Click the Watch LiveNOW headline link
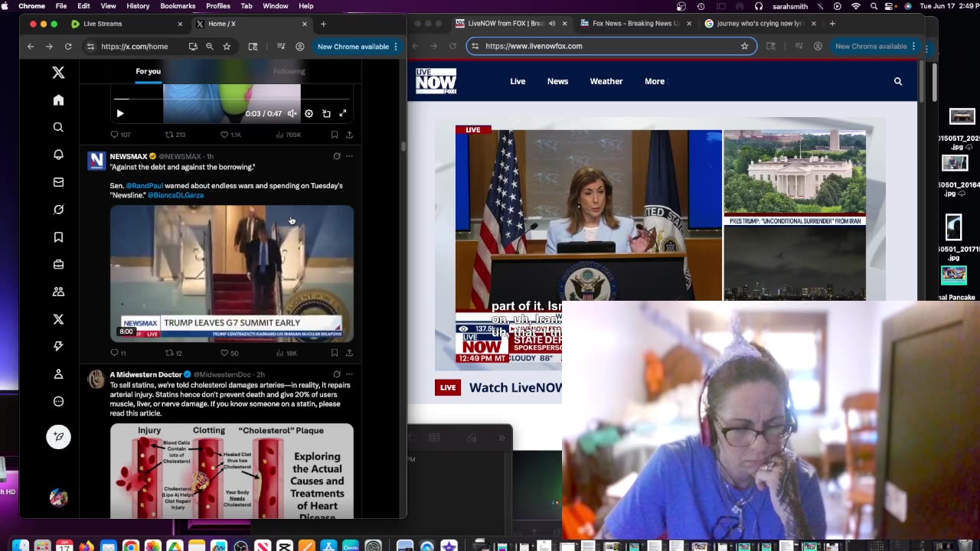 (x=515, y=387)
